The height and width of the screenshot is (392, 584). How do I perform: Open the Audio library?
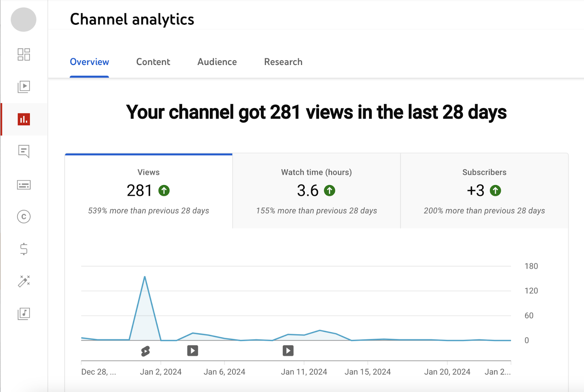coord(23,314)
